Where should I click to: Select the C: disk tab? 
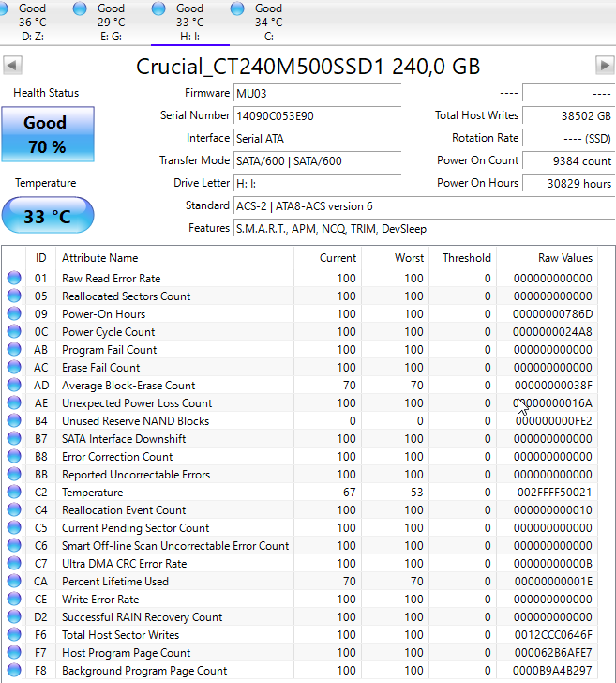pyautogui.click(x=268, y=22)
